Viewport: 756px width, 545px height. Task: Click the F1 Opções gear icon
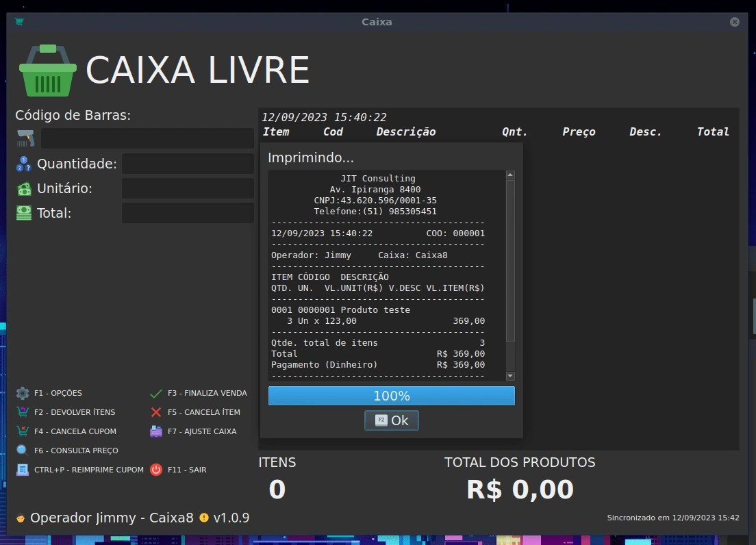(x=23, y=393)
